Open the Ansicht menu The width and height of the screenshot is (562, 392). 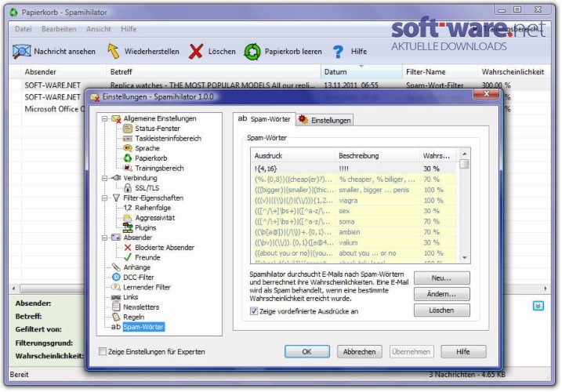(99, 29)
